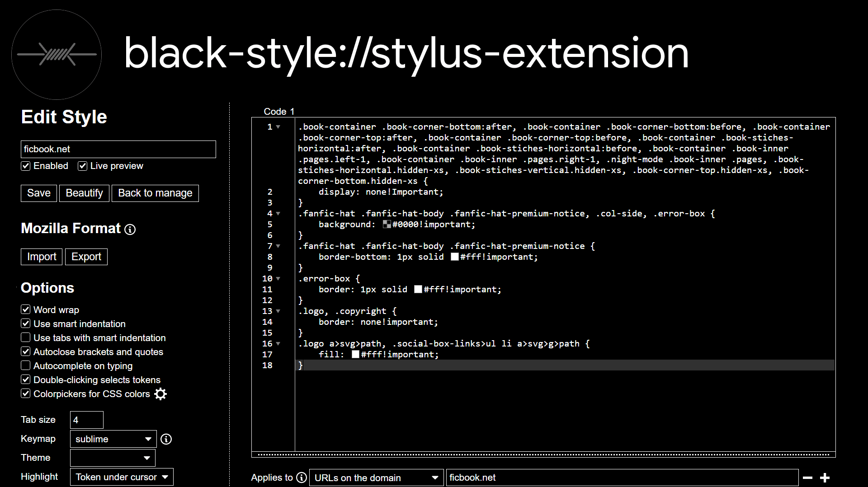The height and width of the screenshot is (487, 868).
Task: Toggle the Live preview checkbox
Action: tap(82, 166)
